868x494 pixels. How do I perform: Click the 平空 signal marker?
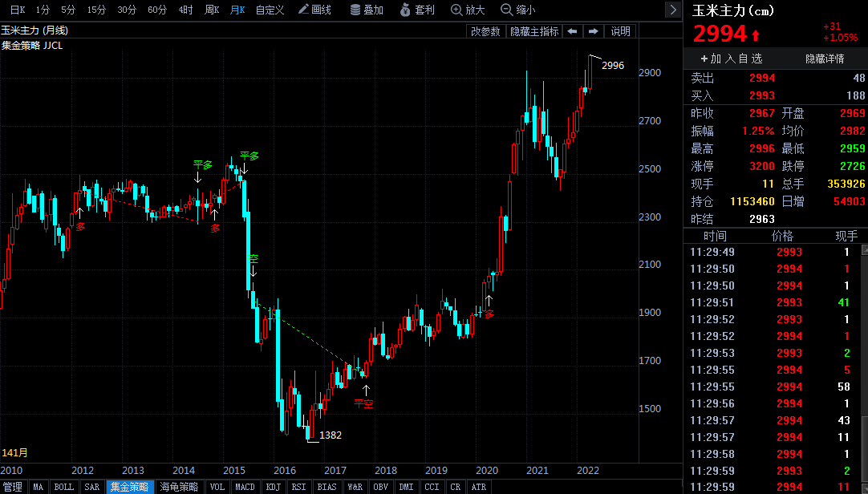pos(363,404)
